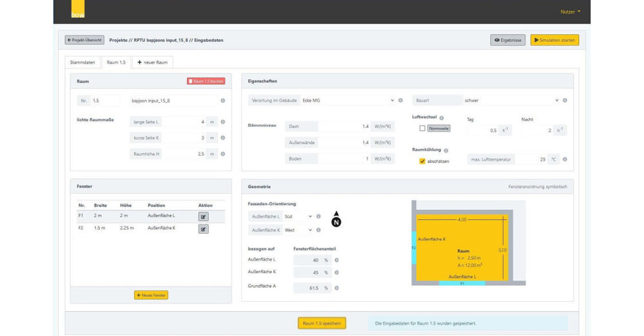Click info icon next to Bauart dropdown
644x336 pixels.
click(x=565, y=100)
